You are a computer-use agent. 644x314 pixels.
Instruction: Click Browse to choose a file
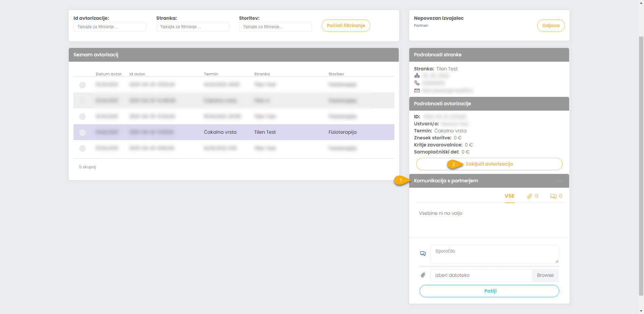coord(545,275)
